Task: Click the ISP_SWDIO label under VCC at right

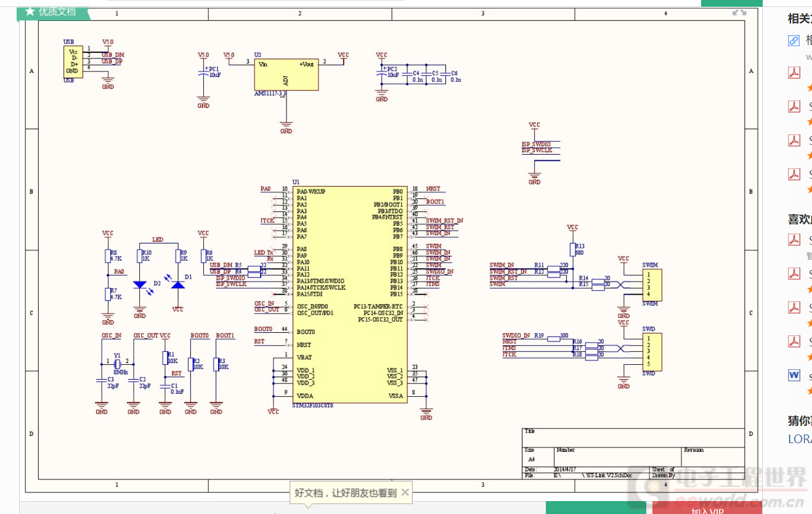Action: (537, 144)
